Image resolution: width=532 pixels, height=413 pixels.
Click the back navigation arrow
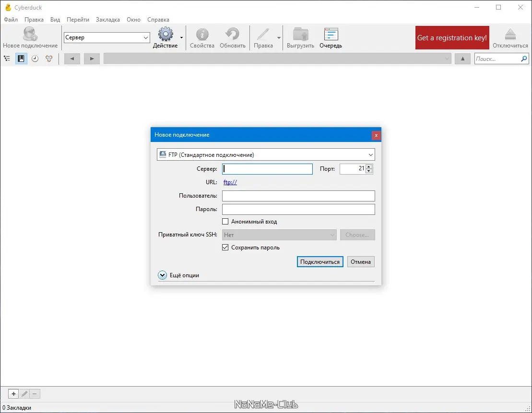tap(72, 59)
